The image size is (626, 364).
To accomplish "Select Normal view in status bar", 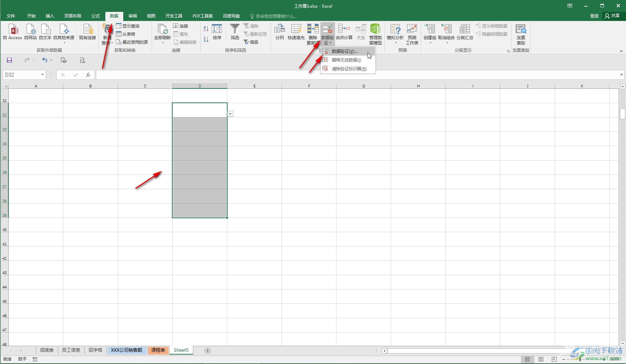I will point(527,359).
